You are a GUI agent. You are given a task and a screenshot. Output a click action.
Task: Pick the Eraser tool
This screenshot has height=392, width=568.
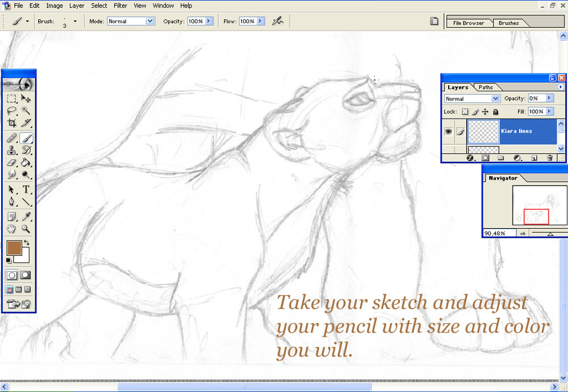[11, 162]
